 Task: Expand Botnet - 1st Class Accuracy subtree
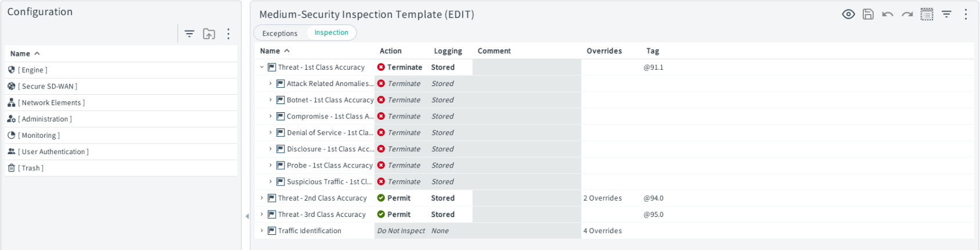pyautogui.click(x=271, y=100)
